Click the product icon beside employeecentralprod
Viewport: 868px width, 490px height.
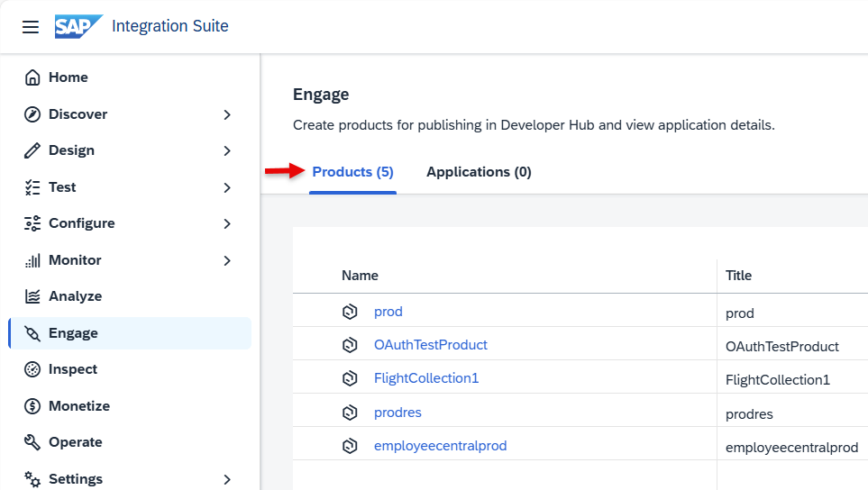(x=350, y=446)
